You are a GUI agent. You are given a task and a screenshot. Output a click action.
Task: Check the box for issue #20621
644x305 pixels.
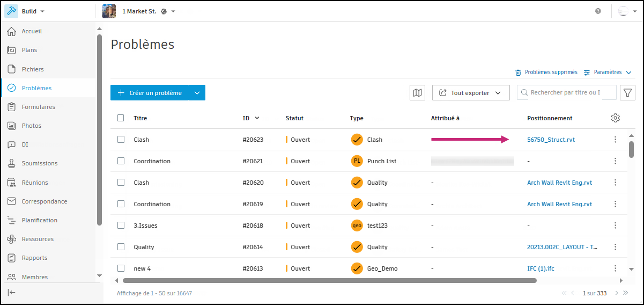121,161
